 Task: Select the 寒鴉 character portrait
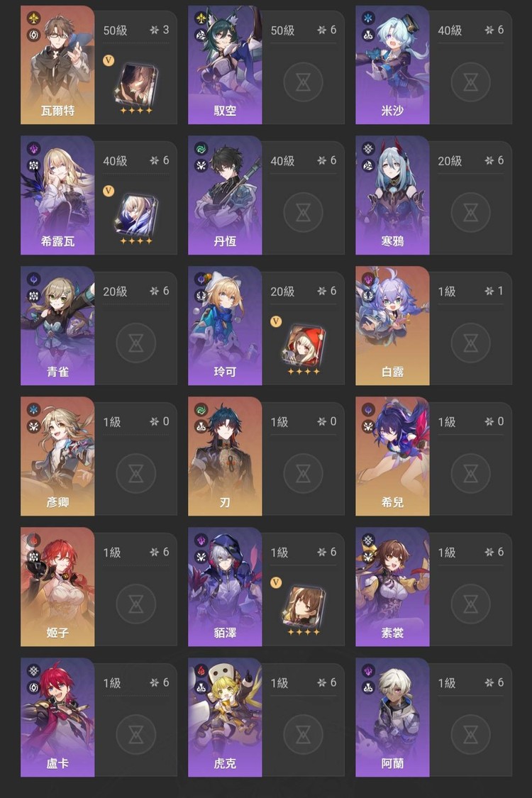point(392,195)
